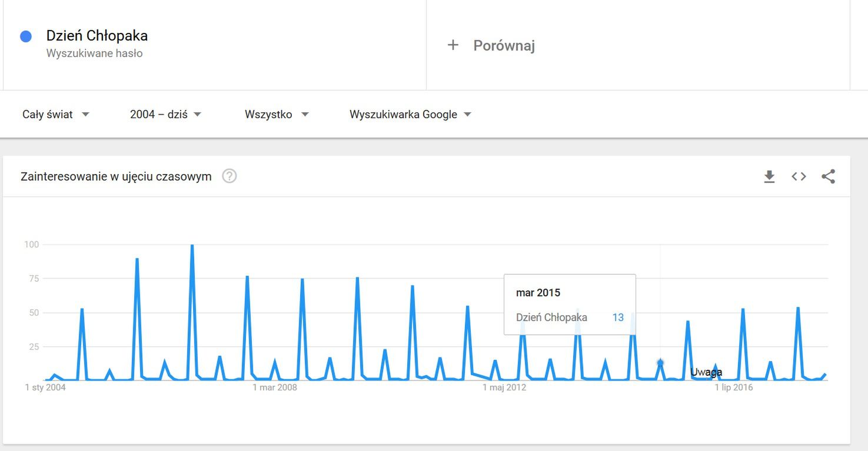This screenshot has height=451, width=868.
Task: Click the mar 2015 tooltip box
Action: click(570, 305)
